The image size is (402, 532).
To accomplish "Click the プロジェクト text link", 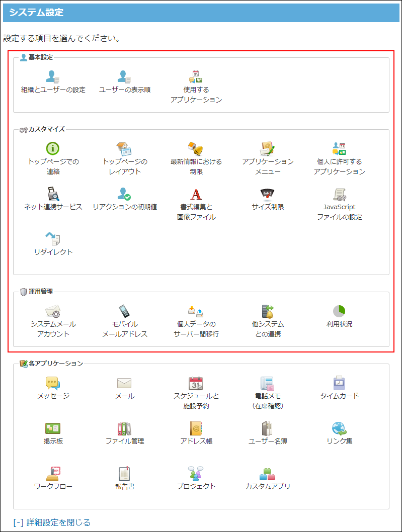I will pos(196,487).
